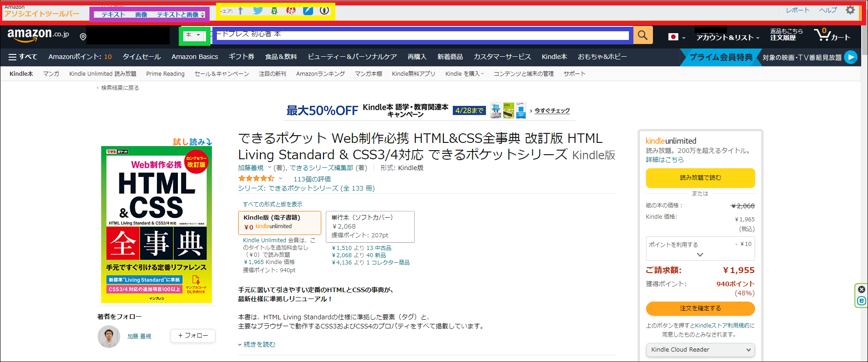Select テキストと画像 link type
The height and width of the screenshot is (362, 868).
point(178,15)
